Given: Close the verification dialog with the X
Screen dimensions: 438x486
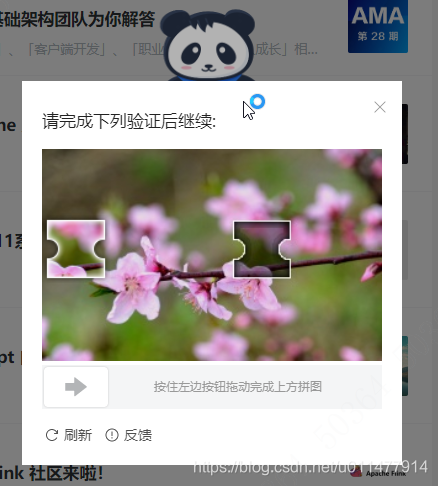Looking at the screenshot, I should tap(380, 107).
